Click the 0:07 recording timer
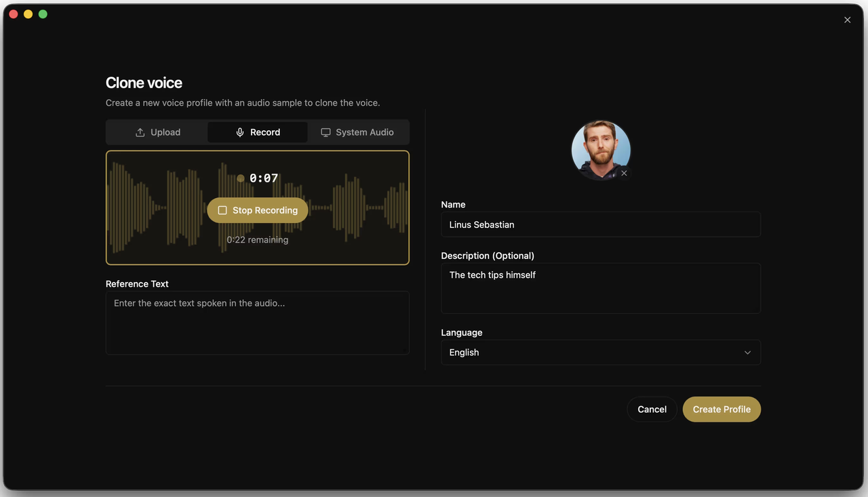This screenshot has width=868, height=497. click(x=264, y=178)
